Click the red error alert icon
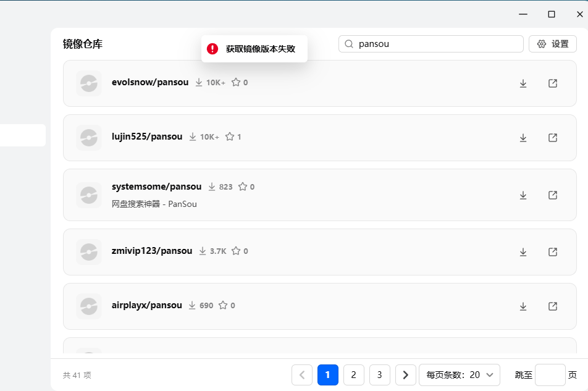 (212, 49)
